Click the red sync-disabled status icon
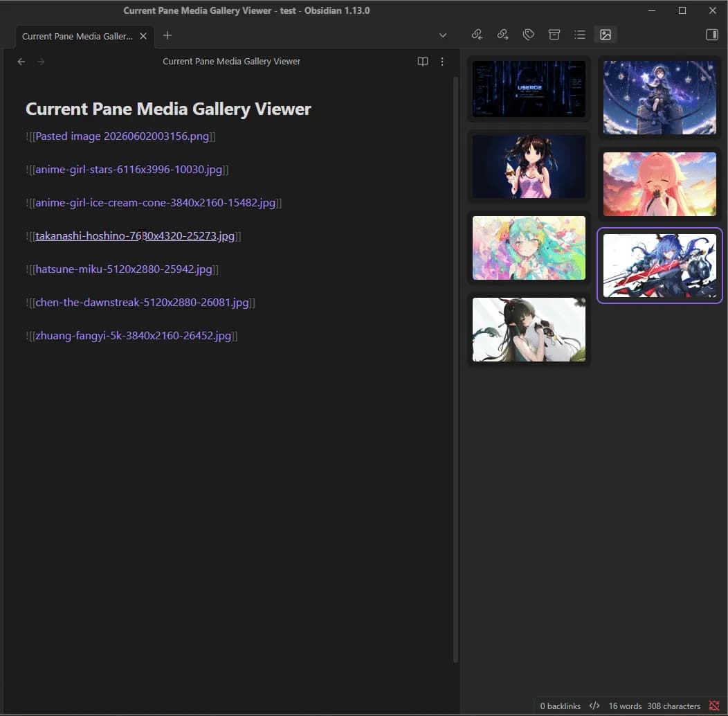 pos(714,706)
